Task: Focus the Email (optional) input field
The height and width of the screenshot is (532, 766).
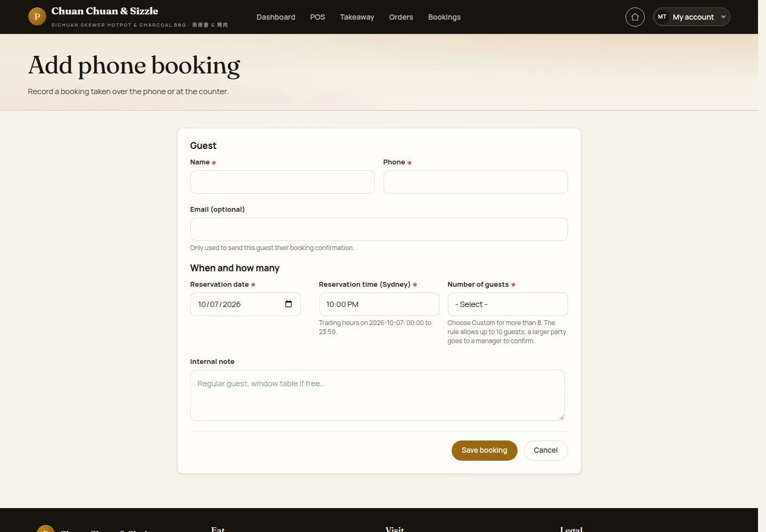Action: pos(379,229)
